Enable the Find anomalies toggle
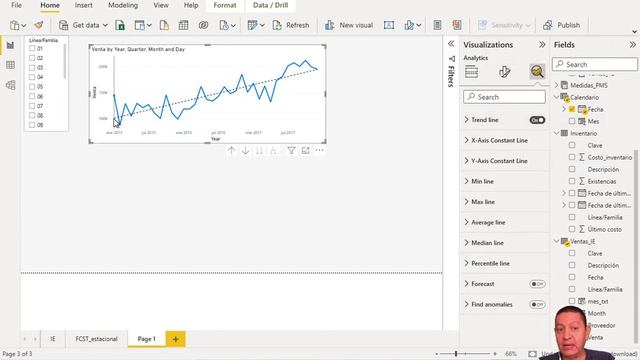The image size is (640, 360). pyautogui.click(x=537, y=304)
